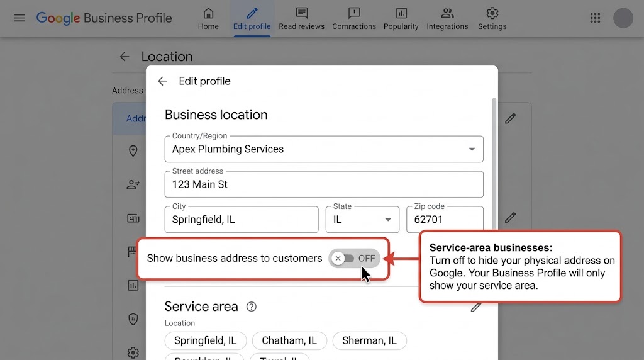Click the bar chart sidebar icon
The height and width of the screenshot is (360, 644).
point(133,285)
